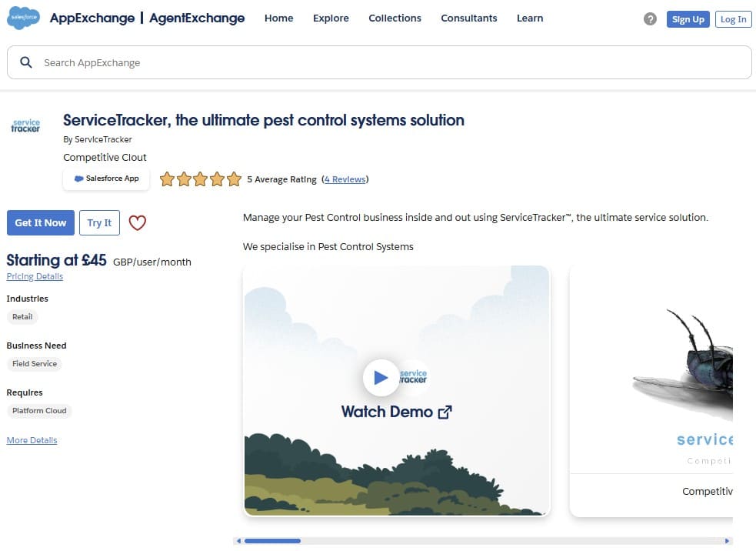Viewport: 756px width, 551px height.
Task: Click the AgentExchange title text
Action: pyautogui.click(x=197, y=18)
